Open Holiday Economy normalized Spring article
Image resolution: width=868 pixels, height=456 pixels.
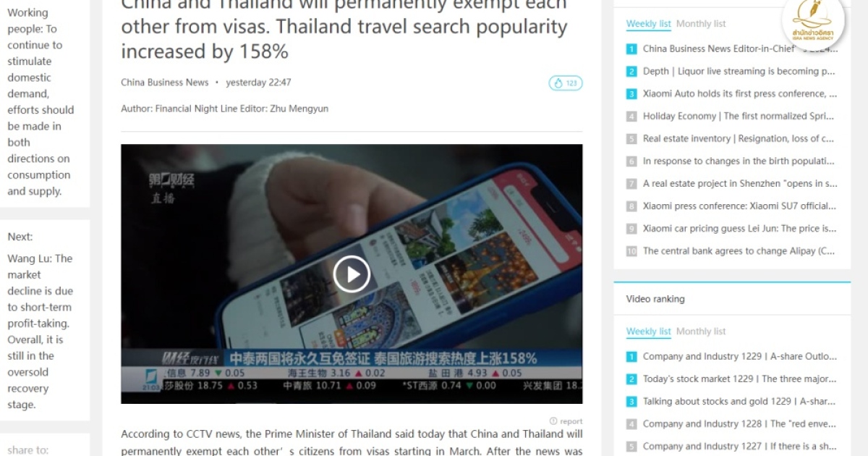(738, 117)
